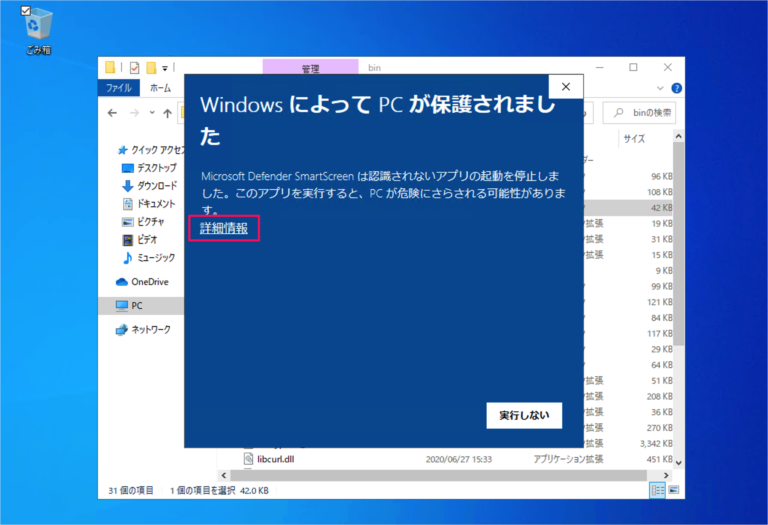
Task: Click the properties checkmark icon in title bar
Action: click(134, 68)
